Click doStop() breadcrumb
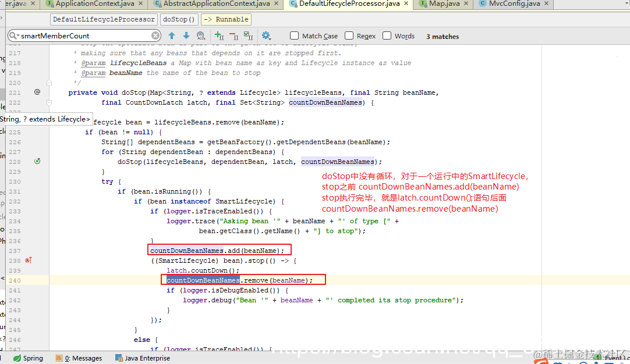Image resolution: width=630 pixels, height=364 pixels. tap(179, 19)
